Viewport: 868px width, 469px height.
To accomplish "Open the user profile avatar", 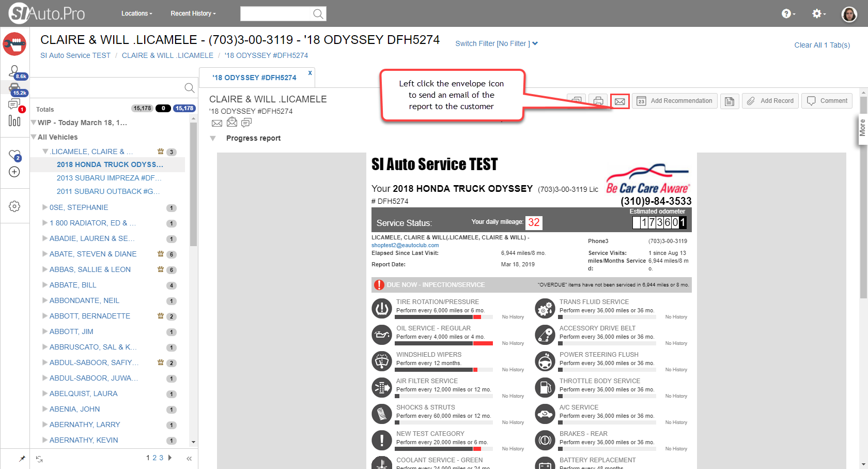I will [x=849, y=14].
